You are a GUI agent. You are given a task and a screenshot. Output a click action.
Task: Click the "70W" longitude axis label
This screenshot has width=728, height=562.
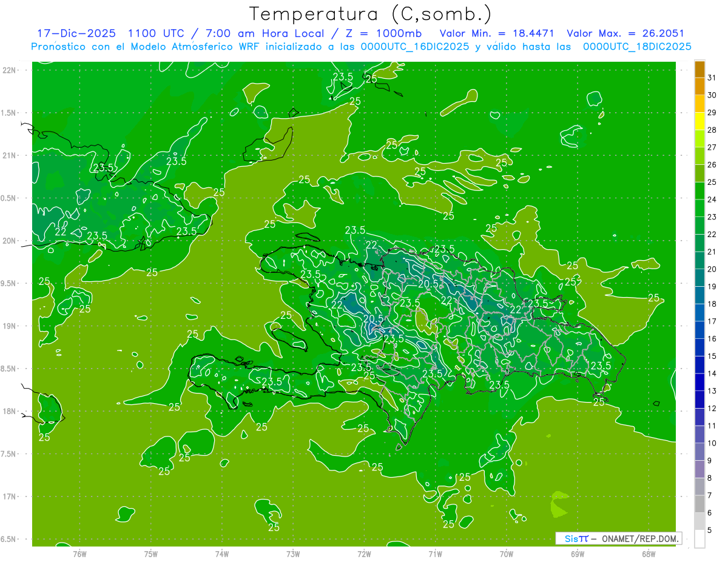tap(507, 555)
